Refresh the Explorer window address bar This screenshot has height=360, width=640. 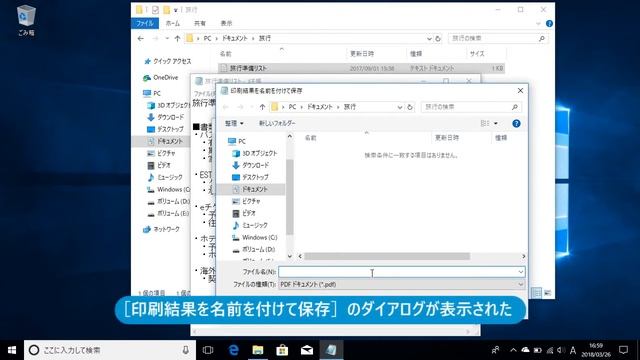tap(438, 38)
